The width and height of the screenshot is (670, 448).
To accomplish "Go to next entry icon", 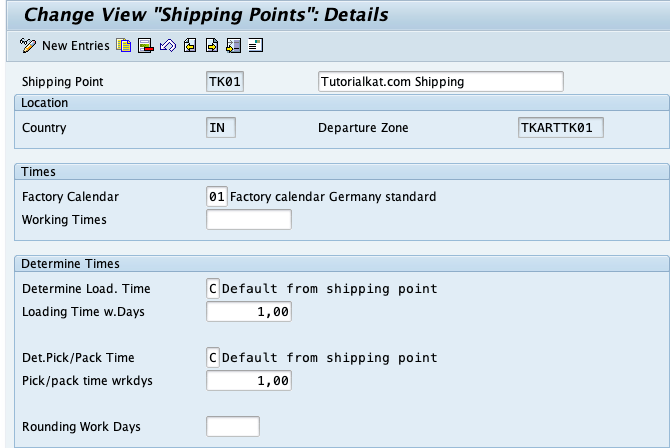I will click(212, 45).
